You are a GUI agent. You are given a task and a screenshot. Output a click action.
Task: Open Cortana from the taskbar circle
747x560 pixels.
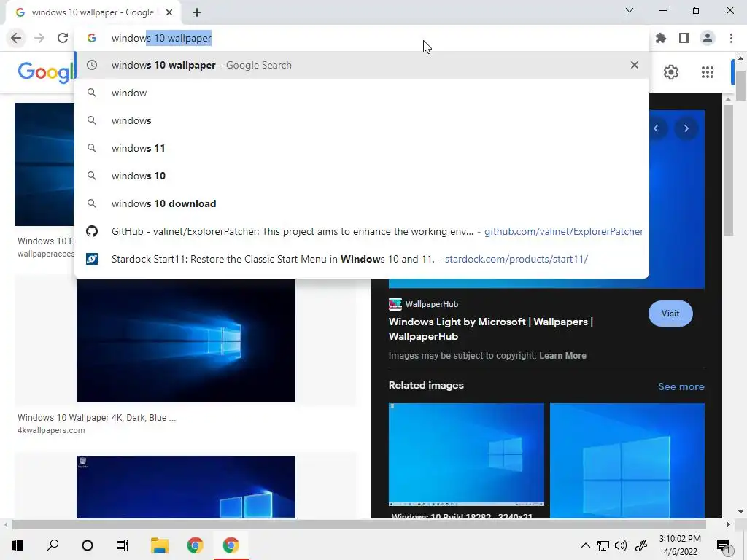tap(88, 545)
